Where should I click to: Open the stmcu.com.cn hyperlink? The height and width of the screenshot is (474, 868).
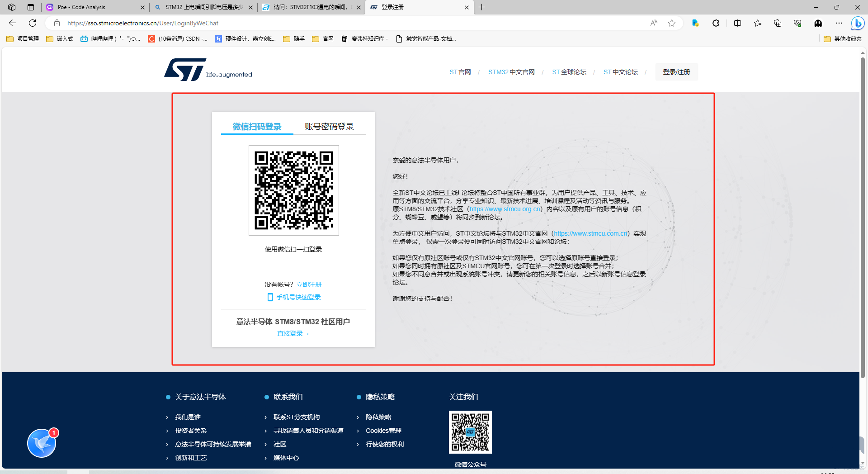click(590, 233)
